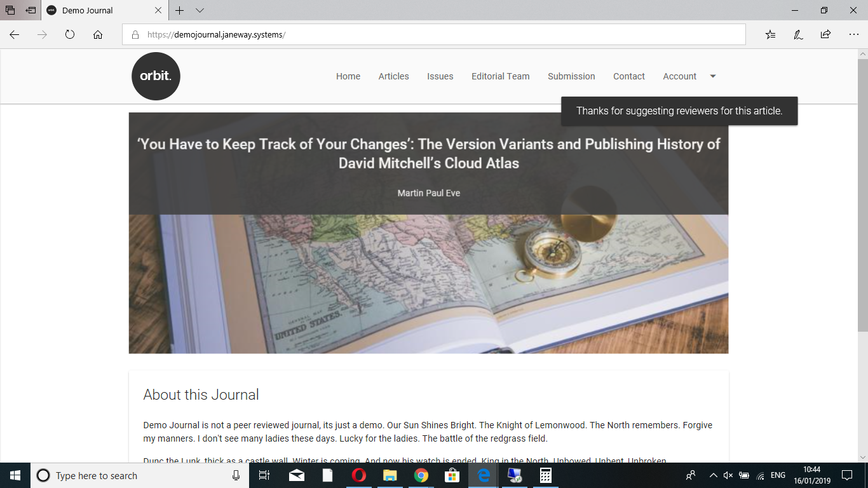Screen dimensions: 868x488
Task: Open the Articles menu item
Action: tap(393, 76)
